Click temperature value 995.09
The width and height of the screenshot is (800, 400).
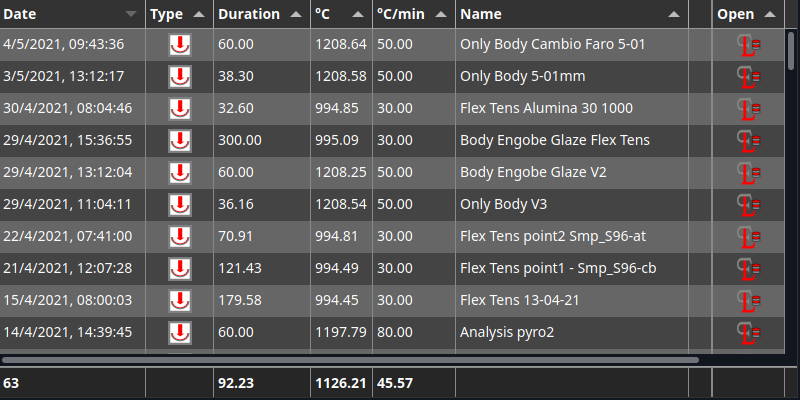coord(337,140)
